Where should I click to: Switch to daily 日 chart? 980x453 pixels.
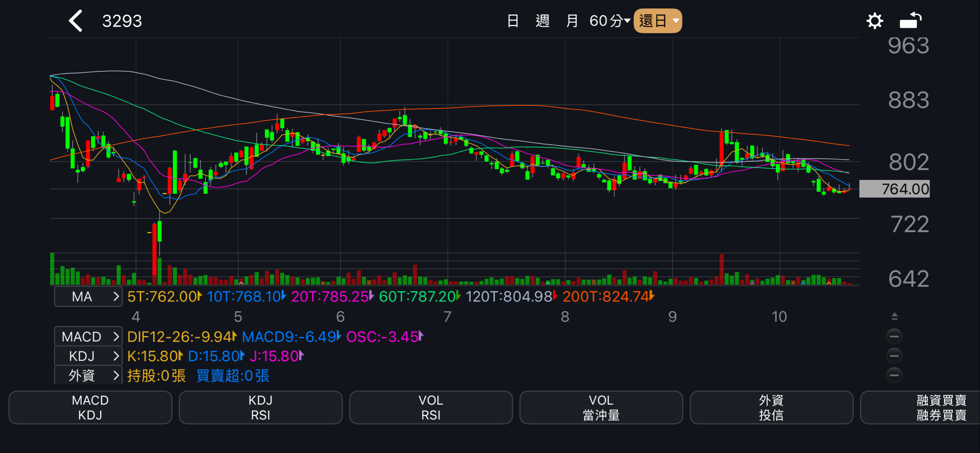513,21
